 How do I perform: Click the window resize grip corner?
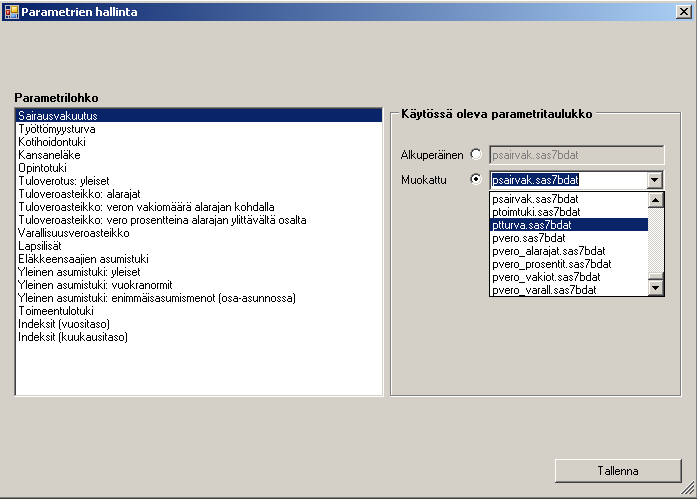point(688,489)
